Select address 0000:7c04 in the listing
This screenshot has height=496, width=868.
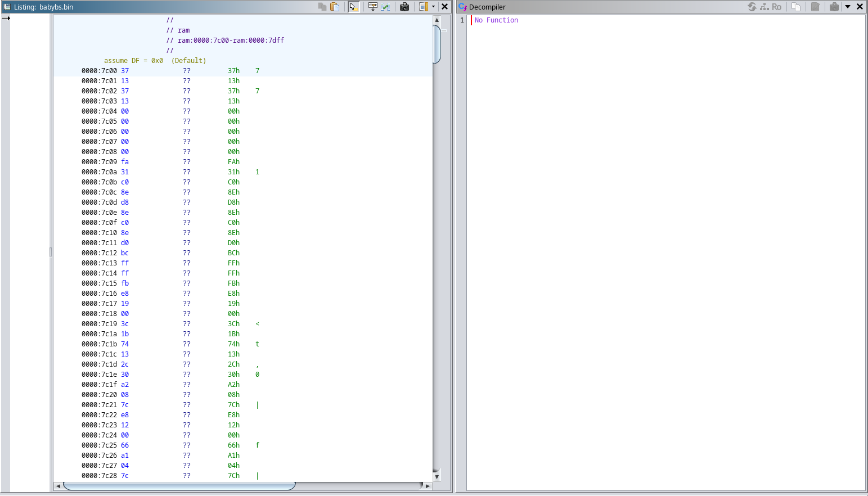(99, 111)
